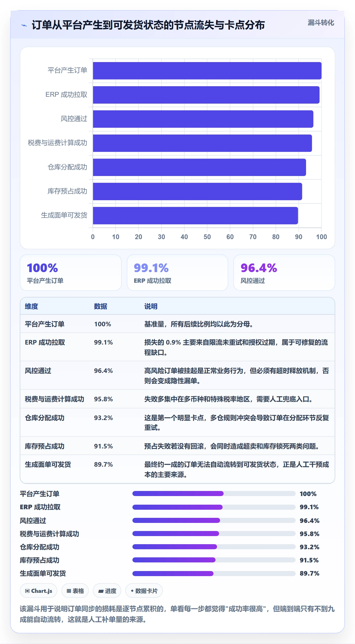Select the table note starting 最终约一成的订单

(237, 469)
